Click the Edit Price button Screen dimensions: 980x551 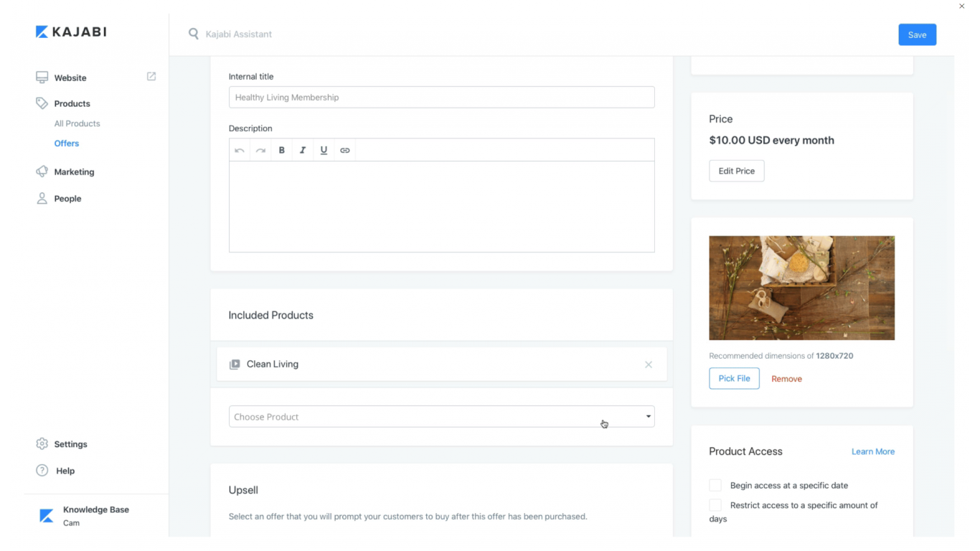tap(737, 171)
